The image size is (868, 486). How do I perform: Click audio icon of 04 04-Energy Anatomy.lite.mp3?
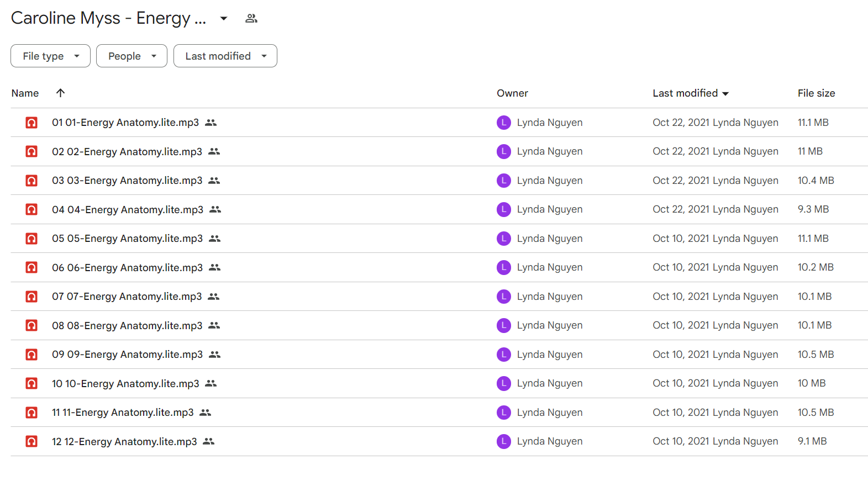[x=31, y=209]
